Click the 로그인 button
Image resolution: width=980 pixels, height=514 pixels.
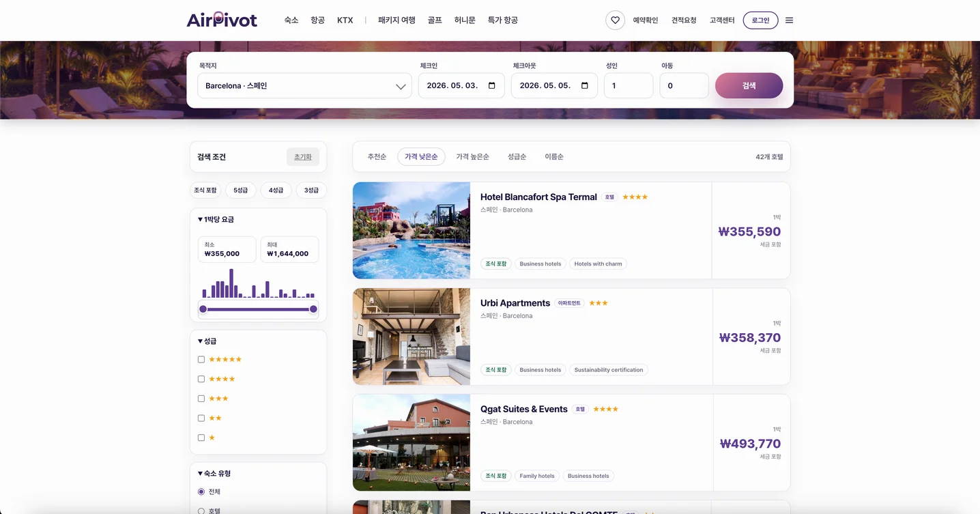point(760,20)
